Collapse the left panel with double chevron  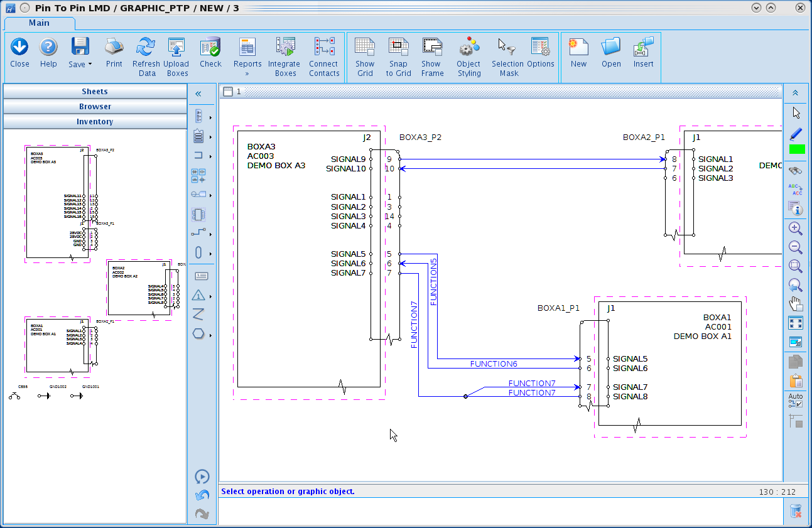pos(198,94)
